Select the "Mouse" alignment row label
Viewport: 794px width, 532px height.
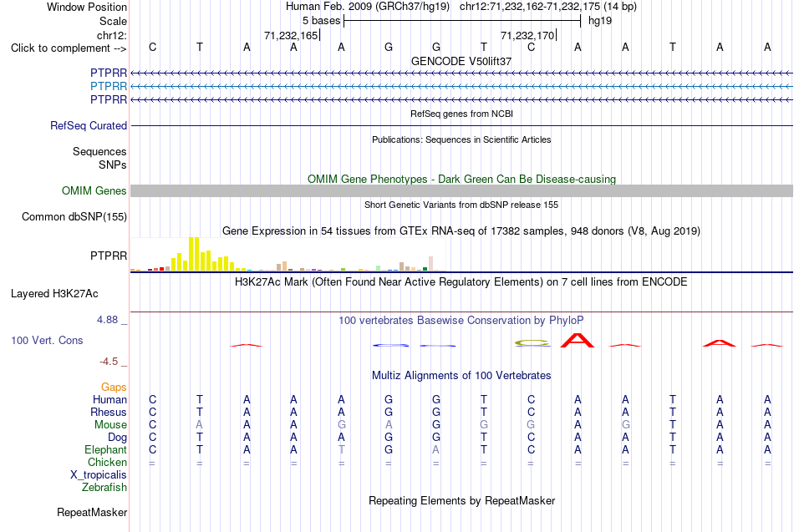(x=110, y=425)
